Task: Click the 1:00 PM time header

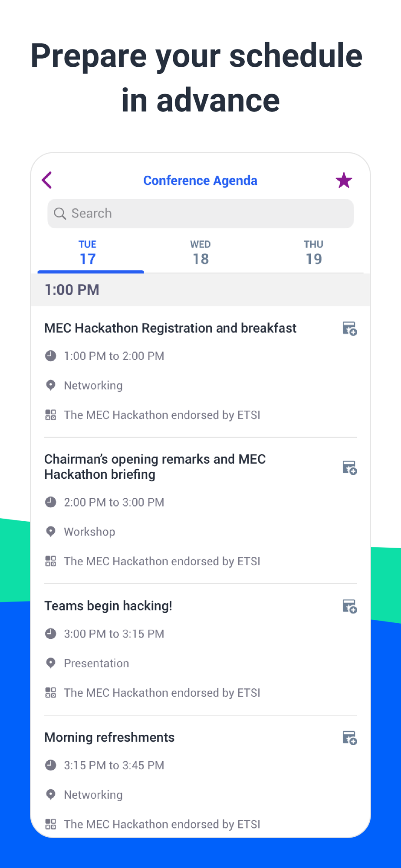Action: (72, 290)
